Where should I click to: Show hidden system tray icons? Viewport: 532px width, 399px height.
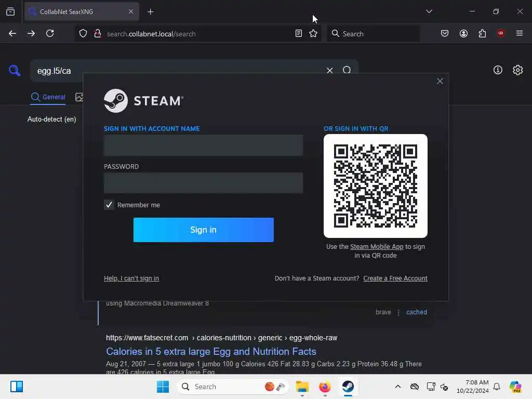click(398, 387)
